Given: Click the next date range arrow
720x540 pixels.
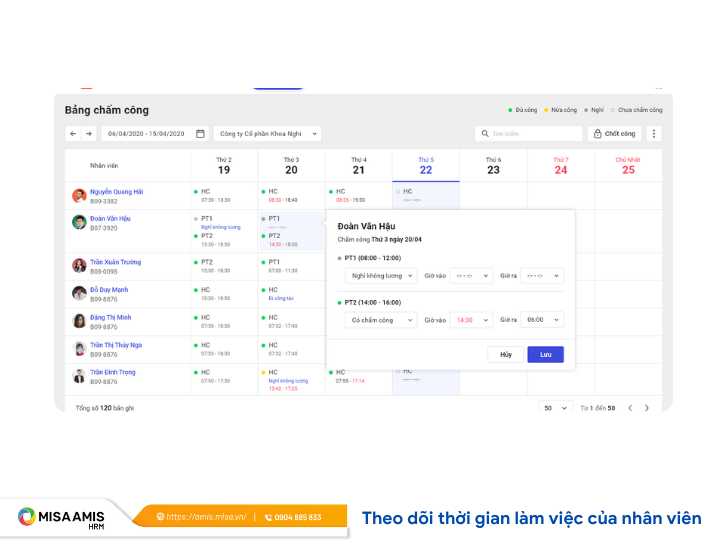Looking at the screenshot, I should 88,133.
